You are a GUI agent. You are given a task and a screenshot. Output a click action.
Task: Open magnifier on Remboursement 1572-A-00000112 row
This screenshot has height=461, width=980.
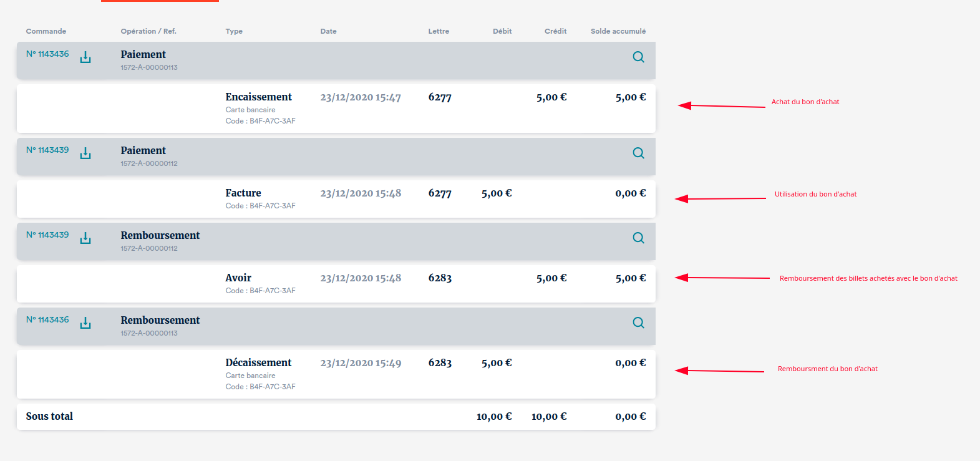coord(638,238)
